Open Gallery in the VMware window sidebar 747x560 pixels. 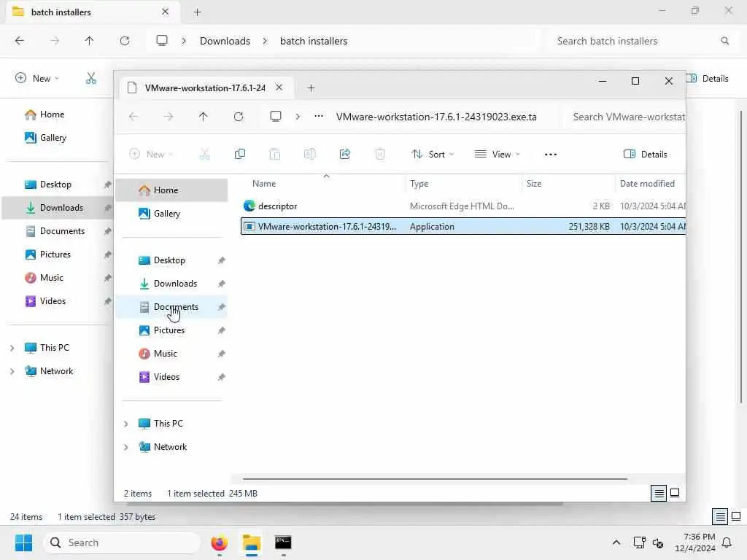(x=171, y=214)
